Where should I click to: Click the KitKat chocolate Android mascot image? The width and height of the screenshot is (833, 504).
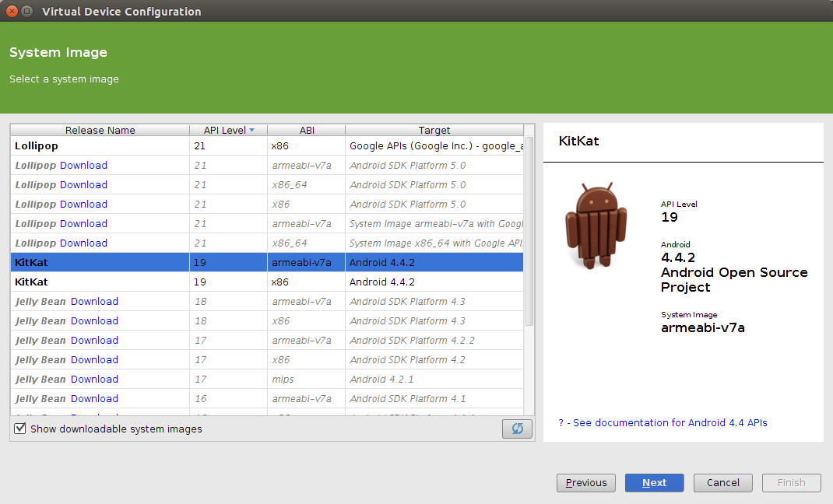596,226
